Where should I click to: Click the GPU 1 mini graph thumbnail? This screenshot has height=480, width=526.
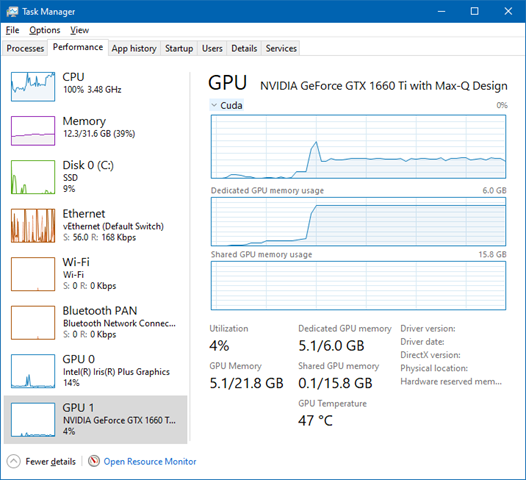point(33,420)
